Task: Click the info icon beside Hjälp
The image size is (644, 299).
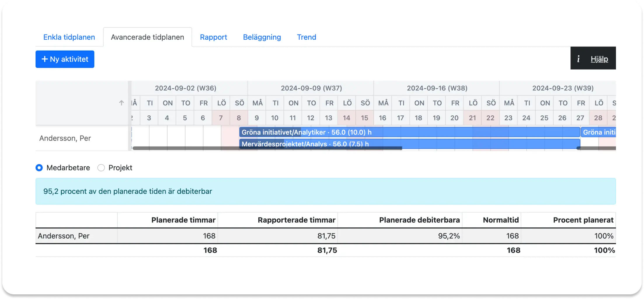Action: coord(578,59)
